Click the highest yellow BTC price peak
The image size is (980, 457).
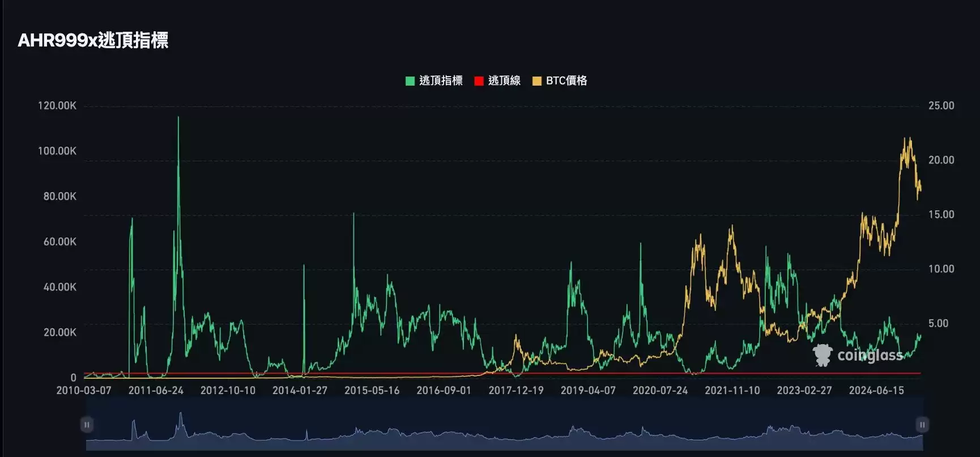pos(907,139)
